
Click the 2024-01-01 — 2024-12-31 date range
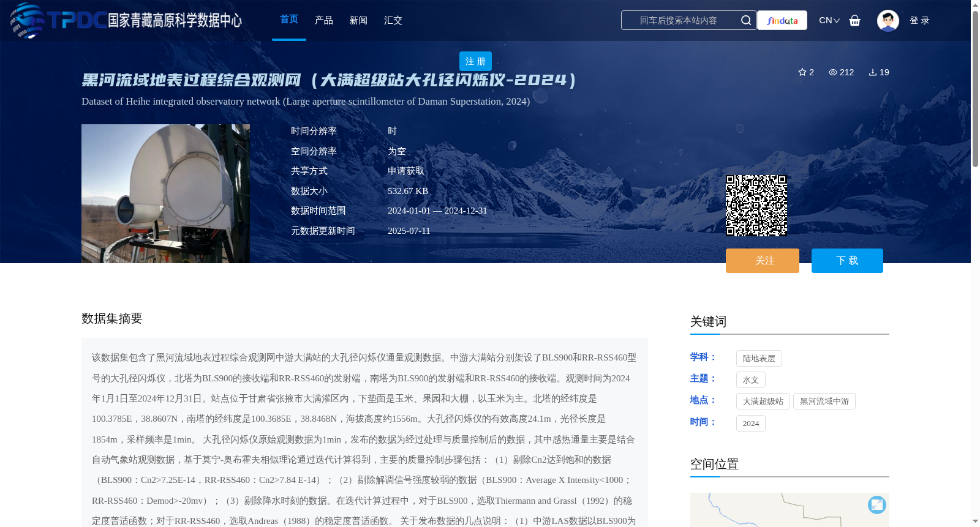pos(437,211)
